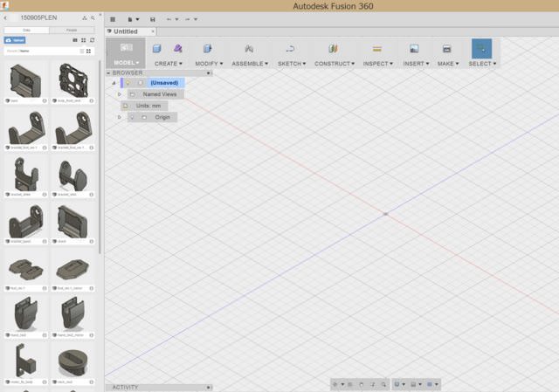The image size is (559, 392).
Task: Open the Undo history dropdown arrow
Action: click(x=176, y=19)
